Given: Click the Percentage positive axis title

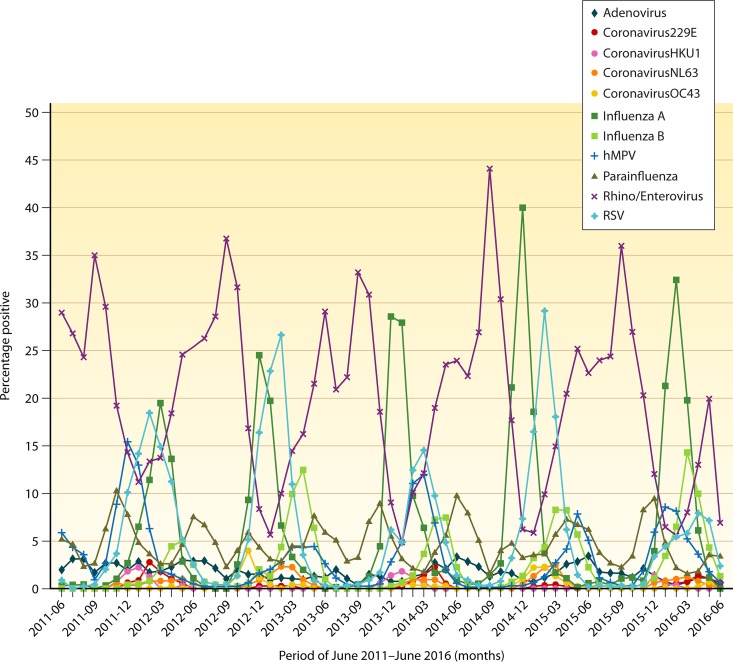Looking at the screenshot, I should pos(5,345).
